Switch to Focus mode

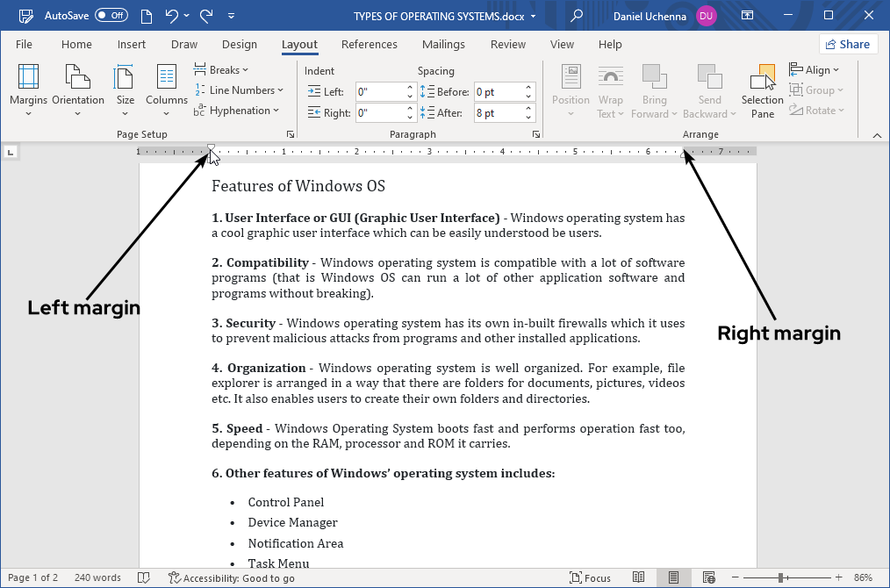(590, 577)
